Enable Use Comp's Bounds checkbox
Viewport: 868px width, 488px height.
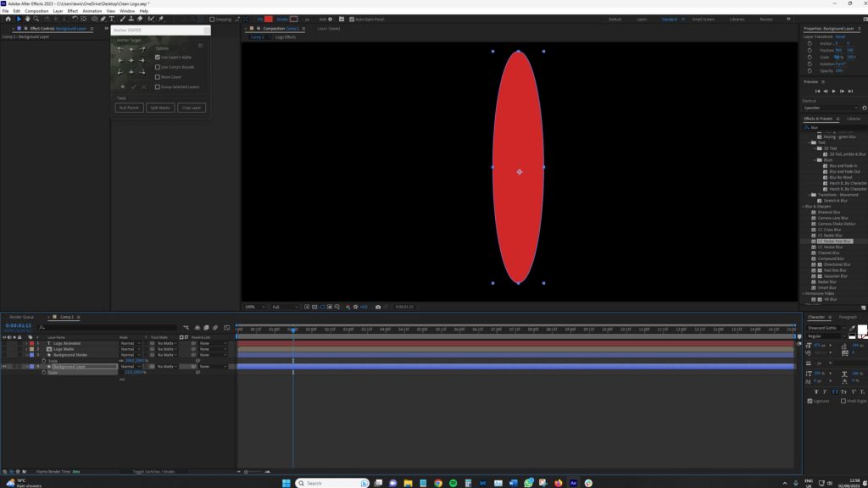[158, 67]
